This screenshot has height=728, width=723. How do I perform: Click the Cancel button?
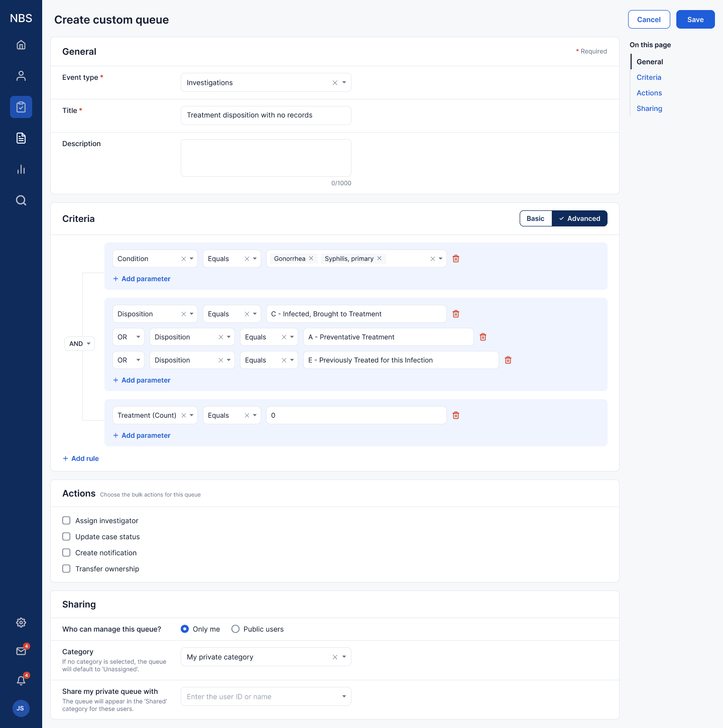pyautogui.click(x=649, y=20)
